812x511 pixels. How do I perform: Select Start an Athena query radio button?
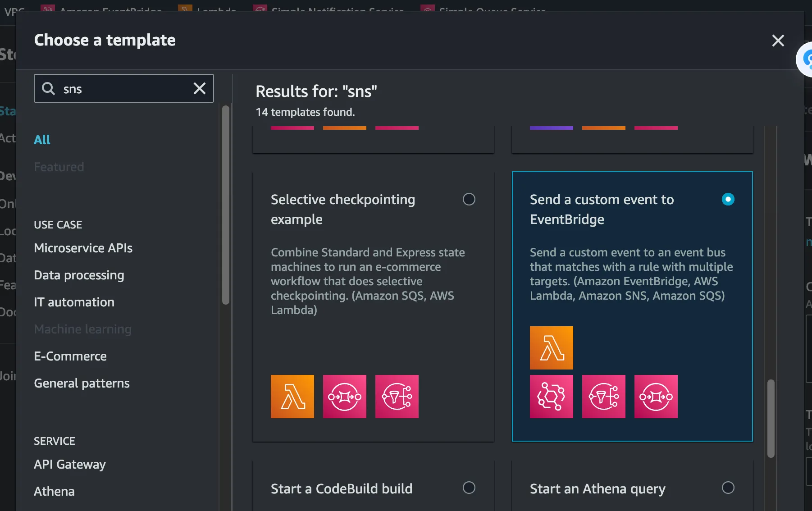tap(728, 488)
